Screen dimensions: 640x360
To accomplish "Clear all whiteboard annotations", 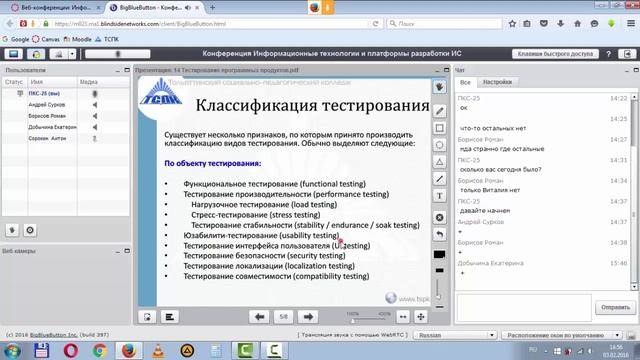I will 440,218.
